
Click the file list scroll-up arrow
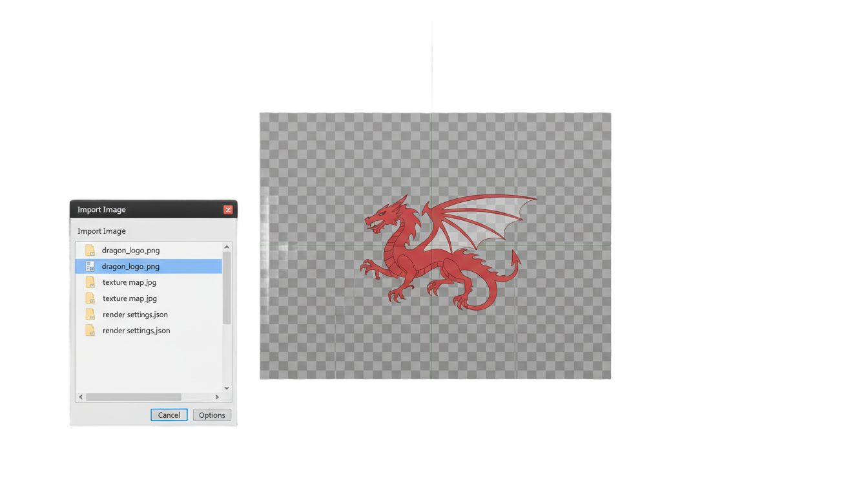227,247
